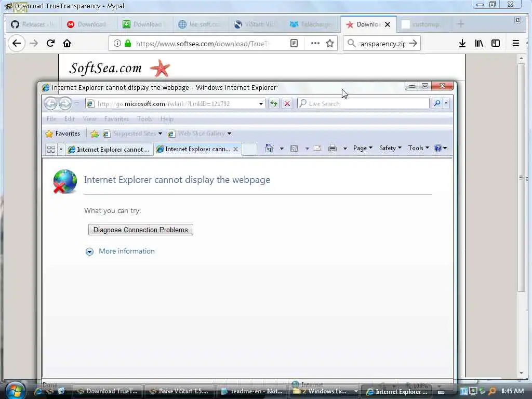Open the Tools dropdown in command bar

pos(418,148)
